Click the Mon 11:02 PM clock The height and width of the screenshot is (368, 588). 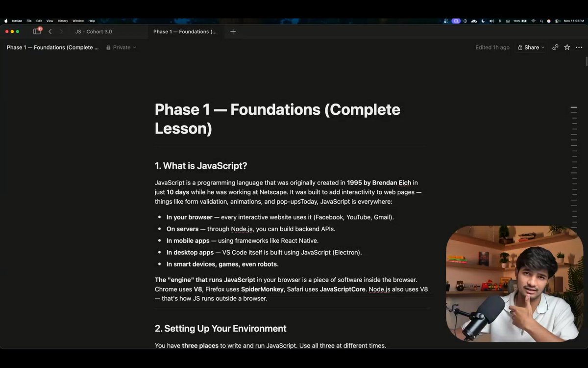[x=574, y=21]
